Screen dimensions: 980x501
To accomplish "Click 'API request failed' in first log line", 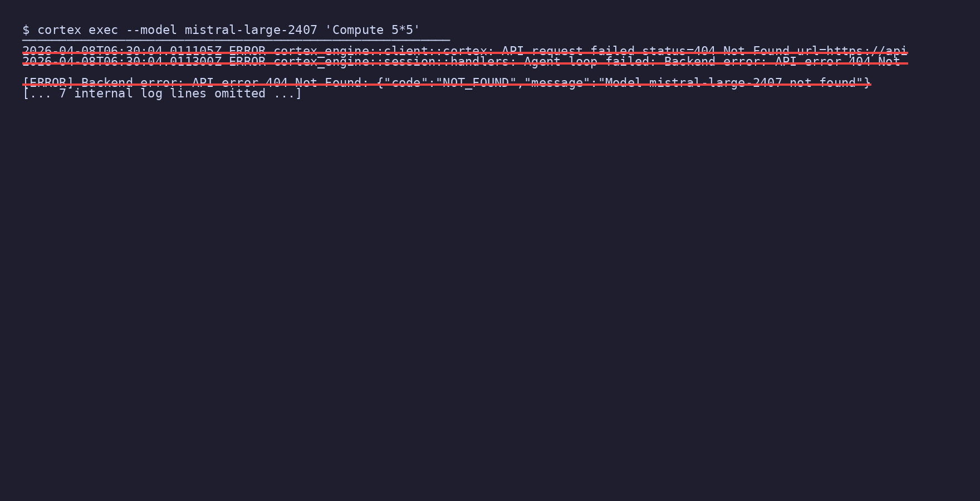I will (568, 51).
